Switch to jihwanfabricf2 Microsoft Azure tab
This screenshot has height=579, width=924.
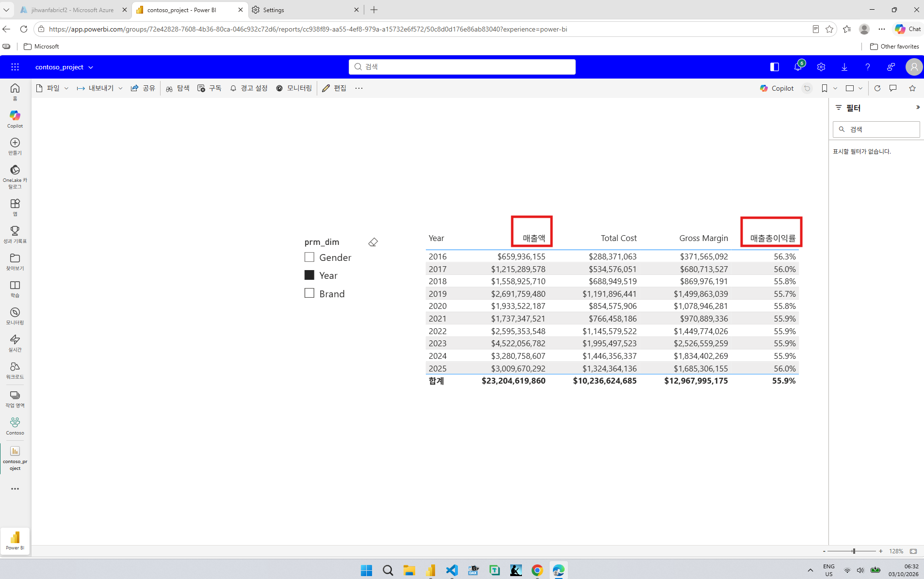coord(73,10)
